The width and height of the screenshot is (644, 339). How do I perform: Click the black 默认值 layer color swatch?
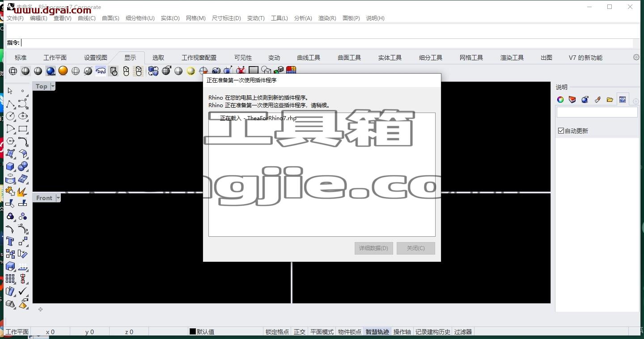click(193, 331)
